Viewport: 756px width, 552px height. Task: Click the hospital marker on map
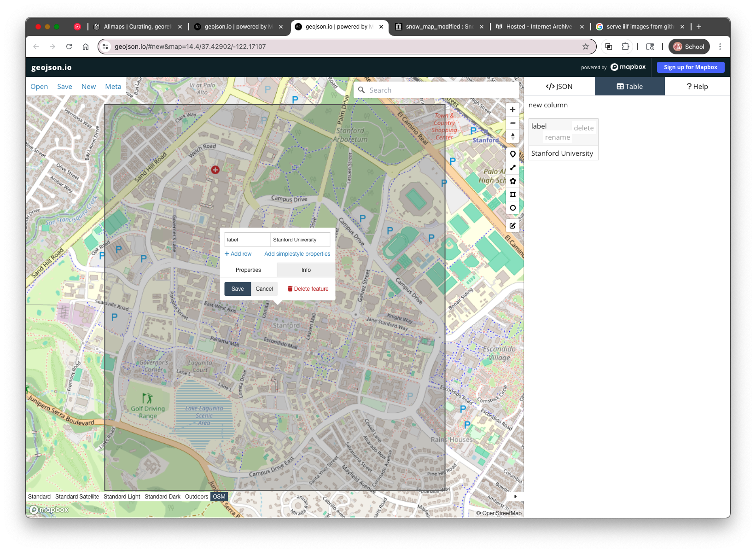215,170
